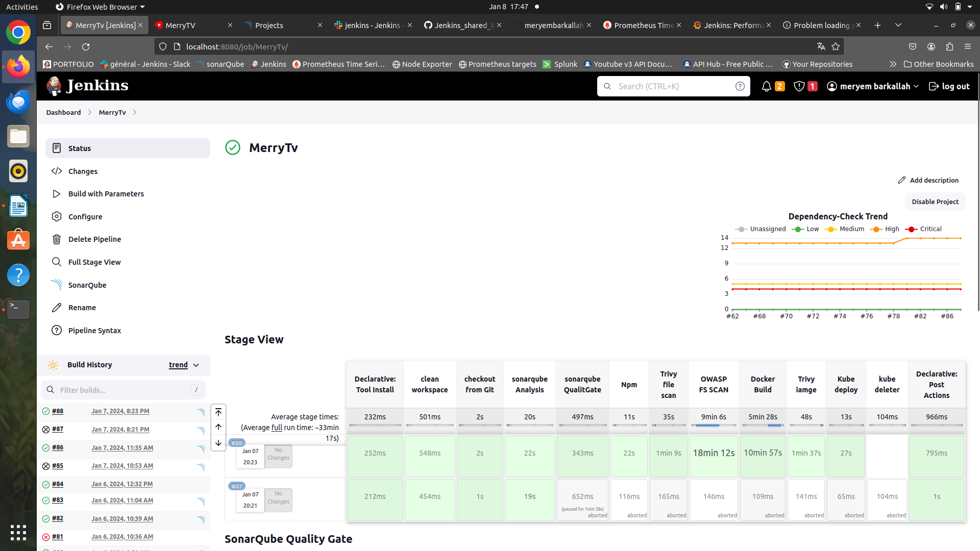
Task: Click the Delete Pipeline trash icon
Action: coord(57,239)
